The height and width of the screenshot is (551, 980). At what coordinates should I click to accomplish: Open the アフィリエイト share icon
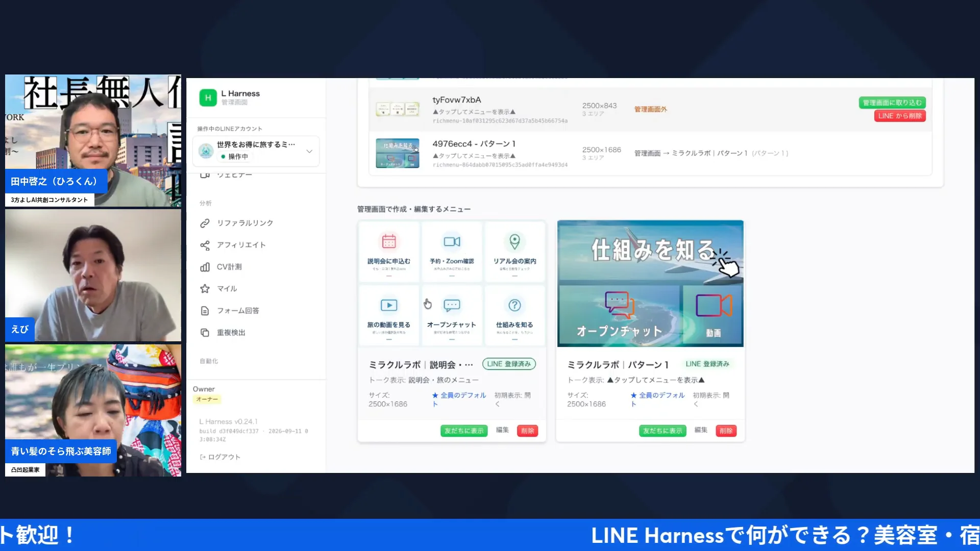tap(205, 245)
